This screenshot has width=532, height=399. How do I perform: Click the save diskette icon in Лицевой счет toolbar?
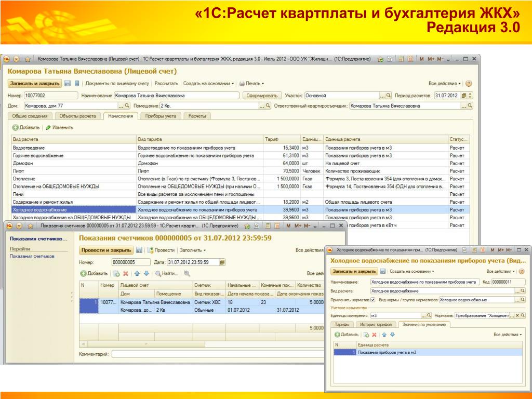click(68, 84)
